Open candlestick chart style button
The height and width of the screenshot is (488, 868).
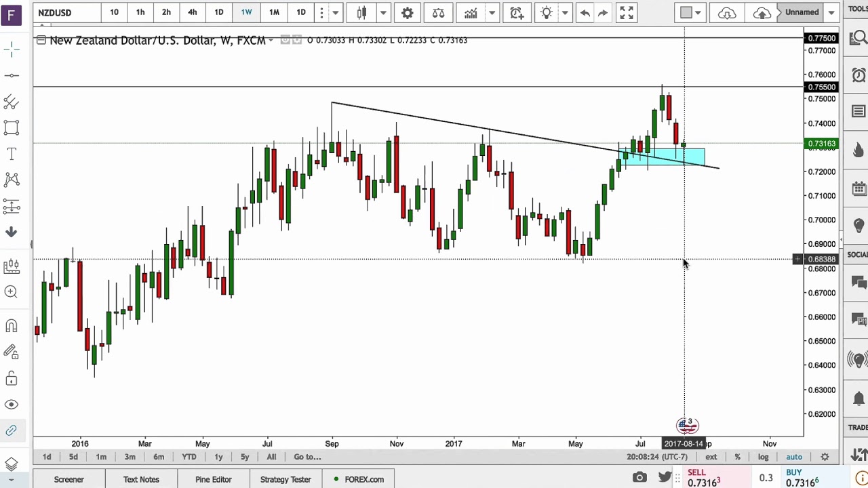tap(362, 12)
